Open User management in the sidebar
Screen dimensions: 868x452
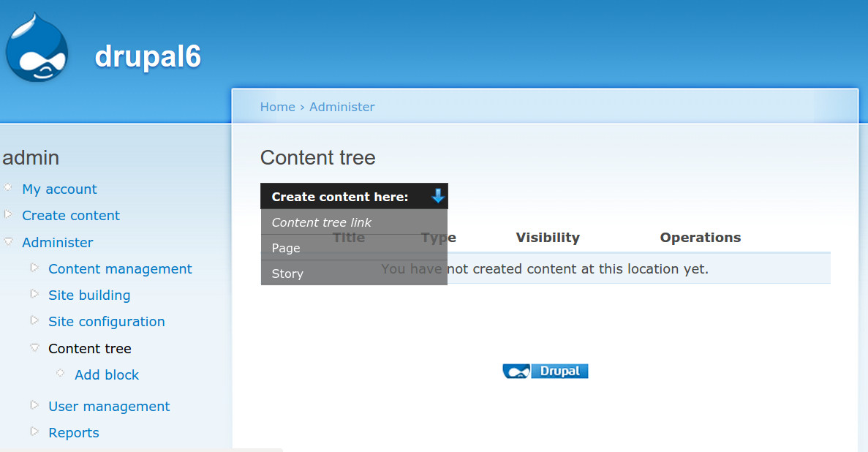coord(109,407)
